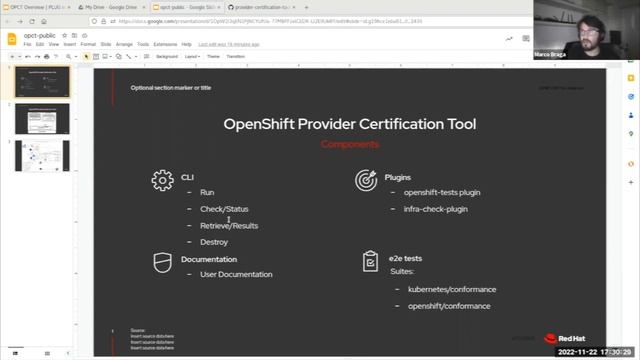Open Google Maps in side panel
The width and height of the screenshot is (640, 360).
(631, 133)
